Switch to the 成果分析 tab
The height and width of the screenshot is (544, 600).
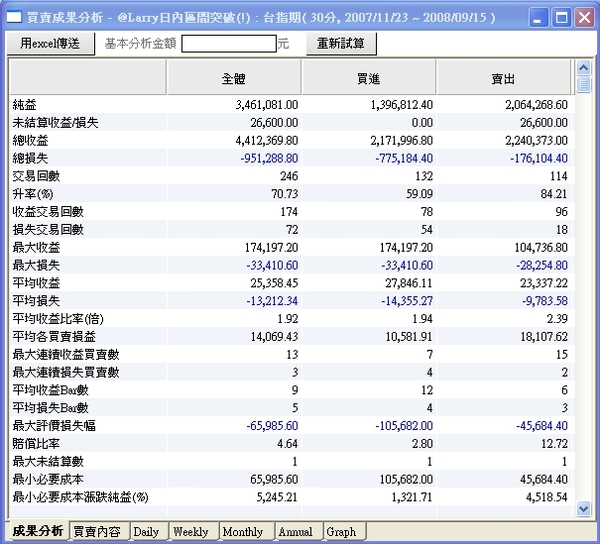click(x=38, y=531)
